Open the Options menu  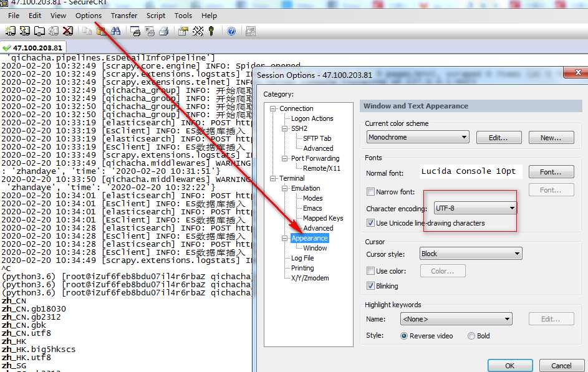point(89,16)
